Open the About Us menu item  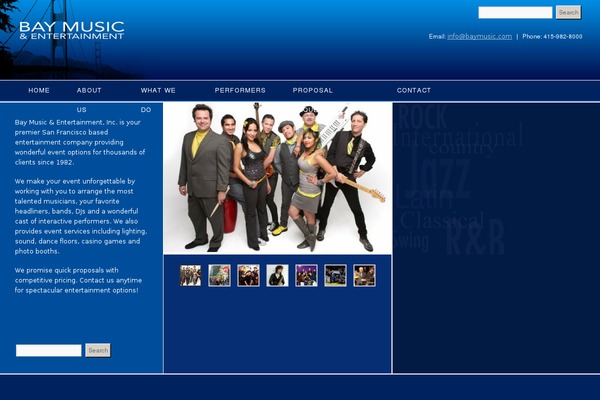[x=89, y=100]
